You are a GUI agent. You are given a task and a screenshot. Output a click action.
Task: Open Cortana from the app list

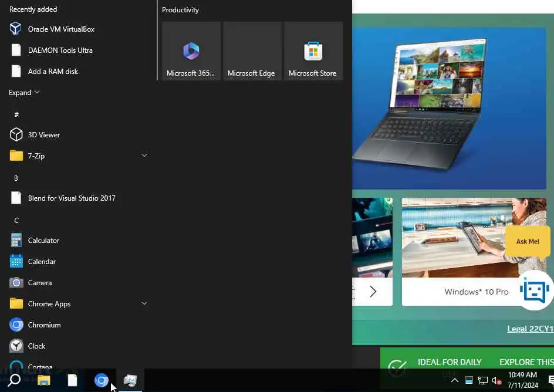(x=79, y=364)
